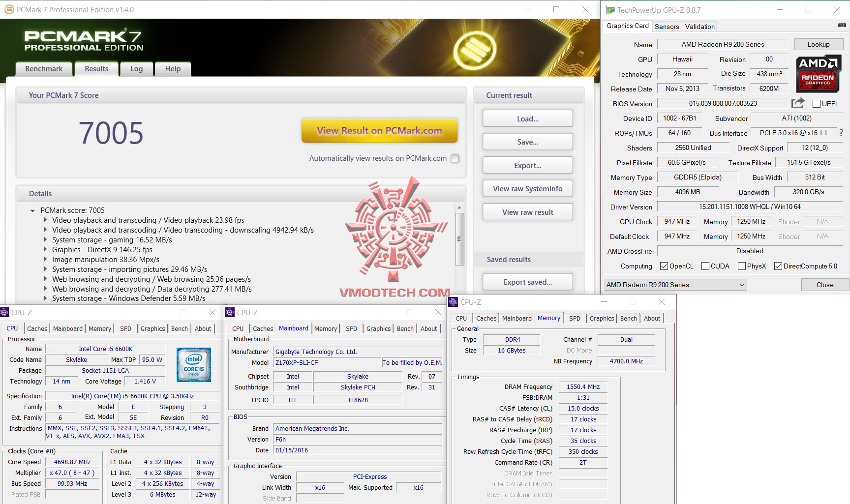Open the SPD tab in the CPU-Z Motherboard window
The width and height of the screenshot is (850, 504).
coord(351,328)
